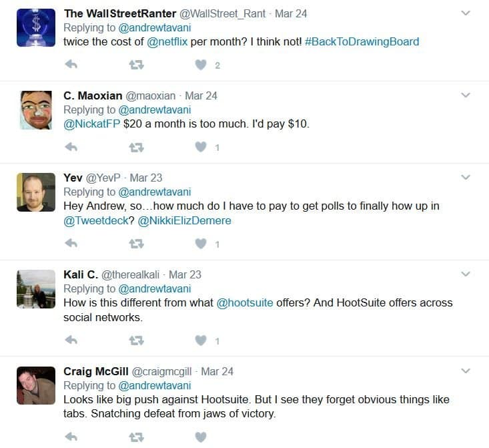Like Kali C.'s hootsuite comparison tweet

(x=201, y=340)
